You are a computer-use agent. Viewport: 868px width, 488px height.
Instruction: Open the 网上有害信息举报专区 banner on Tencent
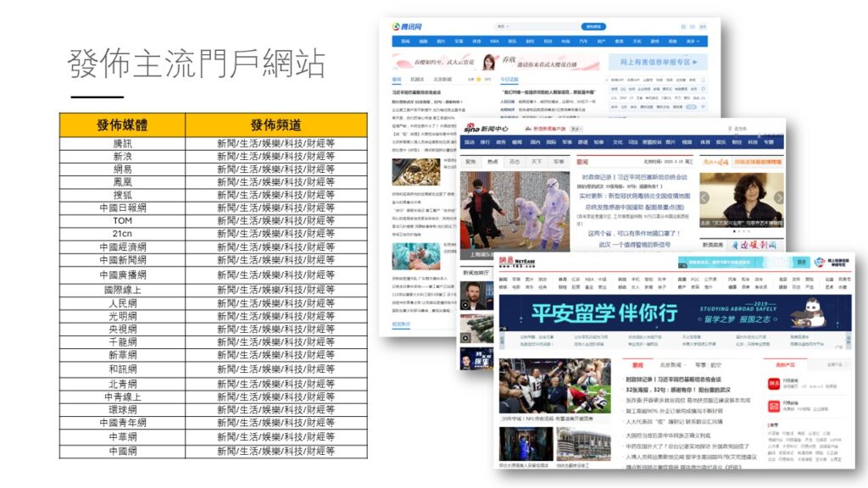click(657, 62)
